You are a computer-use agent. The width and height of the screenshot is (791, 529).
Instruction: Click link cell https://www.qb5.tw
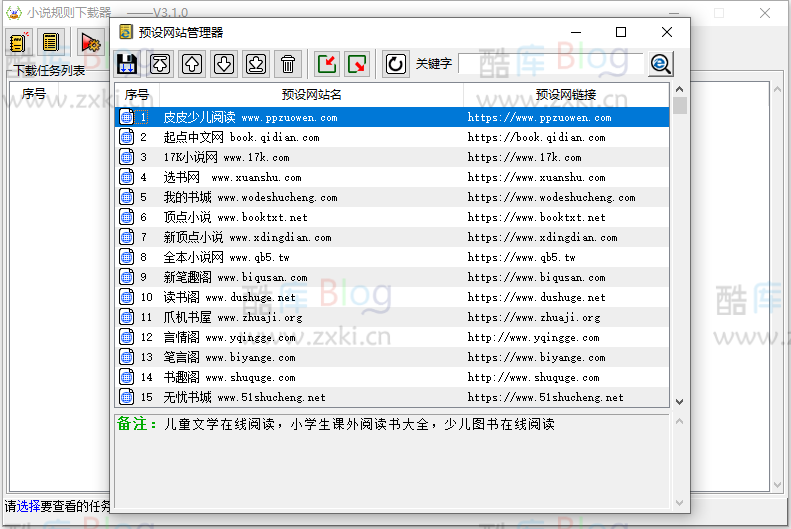pos(521,257)
